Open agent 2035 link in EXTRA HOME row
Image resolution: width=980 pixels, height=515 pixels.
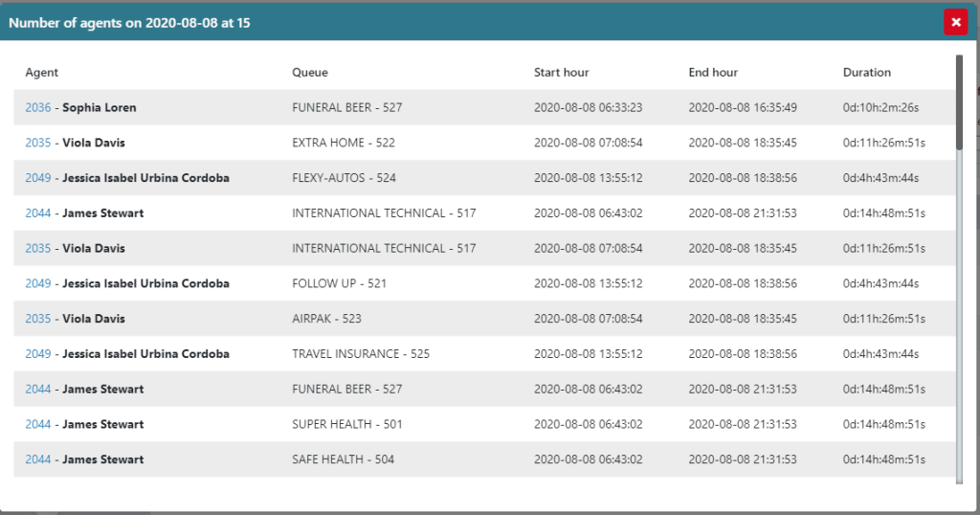(x=38, y=143)
